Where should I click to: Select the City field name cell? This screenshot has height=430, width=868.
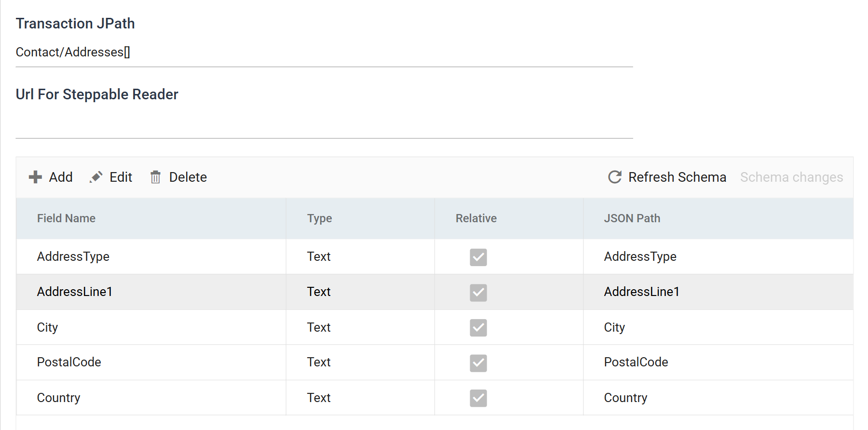[x=151, y=327]
